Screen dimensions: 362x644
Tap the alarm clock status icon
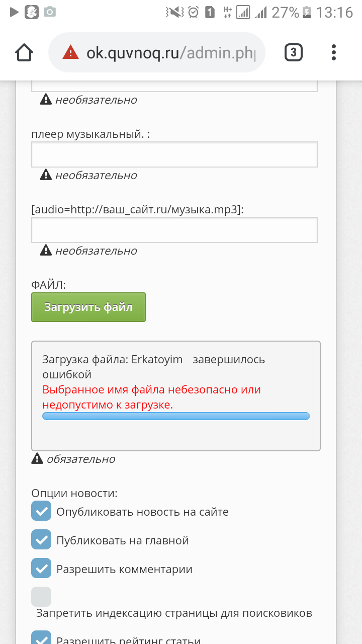(x=193, y=13)
